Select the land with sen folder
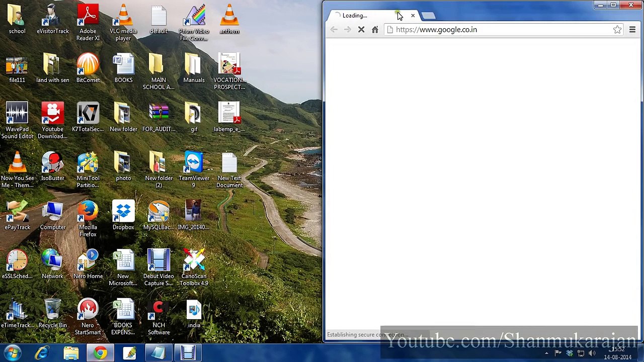The image size is (644, 362). tap(53, 68)
